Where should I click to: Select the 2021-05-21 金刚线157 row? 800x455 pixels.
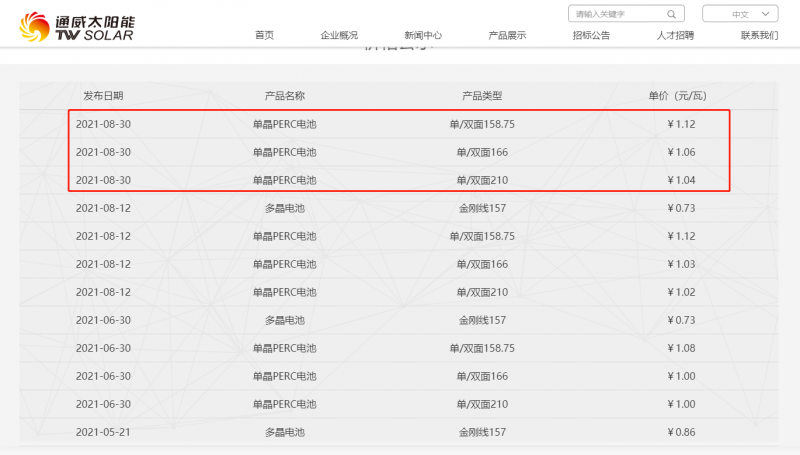click(x=400, y=432)
